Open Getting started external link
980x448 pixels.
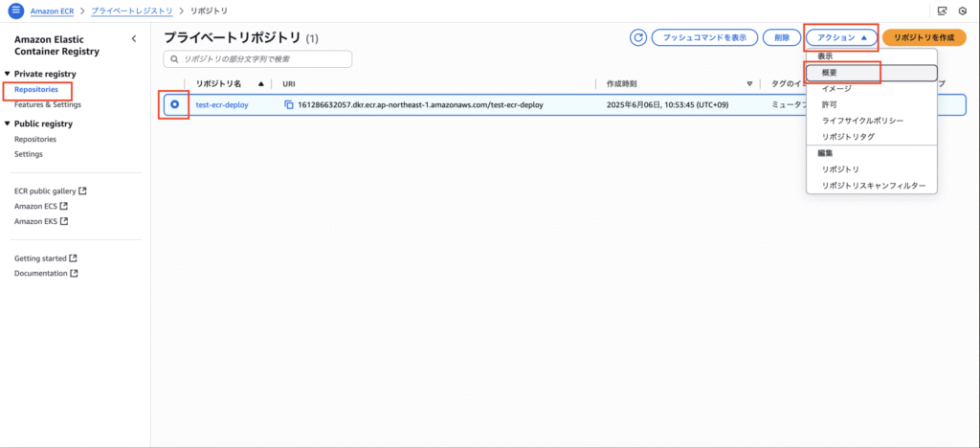click(46, 258)
